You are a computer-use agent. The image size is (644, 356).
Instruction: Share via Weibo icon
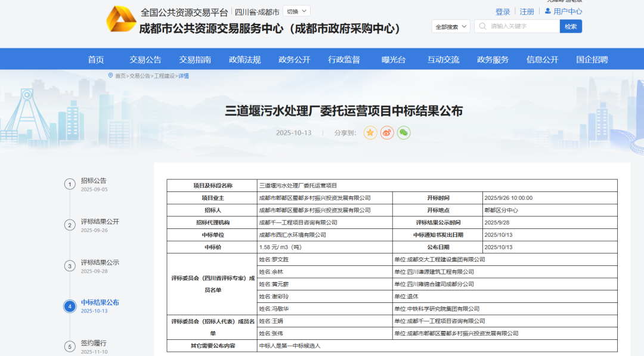coord(387,132)
